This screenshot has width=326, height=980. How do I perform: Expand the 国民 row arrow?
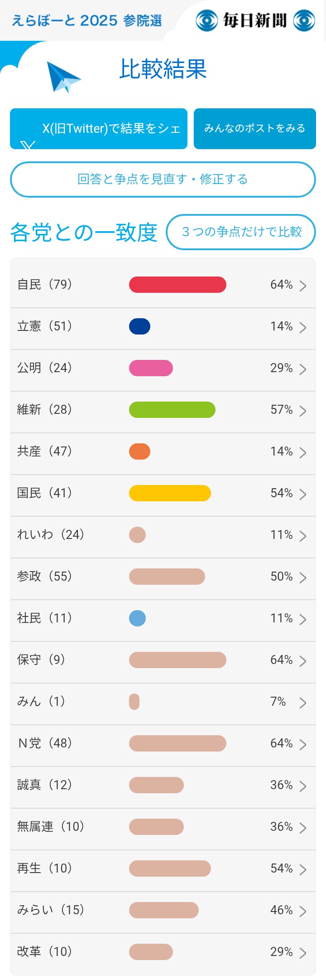pyautogui.click(x=303, y=494)
